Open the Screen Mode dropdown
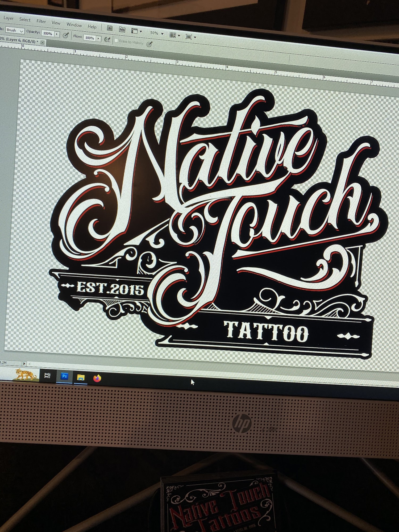The height and width of the screenshot is (532, 399). pyautogui.click(x=191, y=37)
